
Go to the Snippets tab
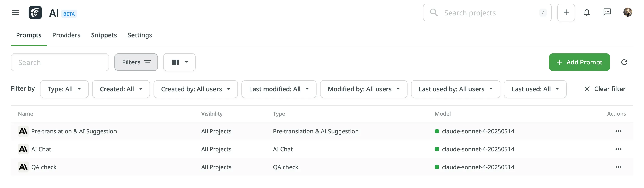tap(104, 35)
